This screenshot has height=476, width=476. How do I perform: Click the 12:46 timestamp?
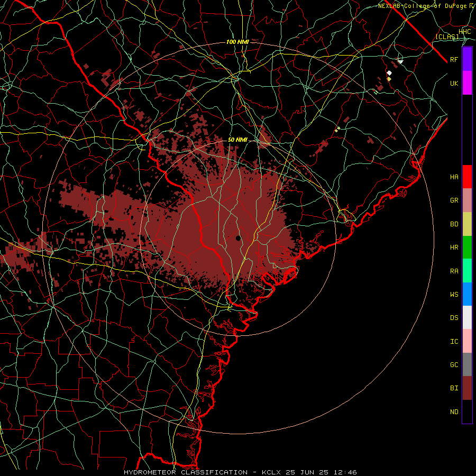coord(346,472)
